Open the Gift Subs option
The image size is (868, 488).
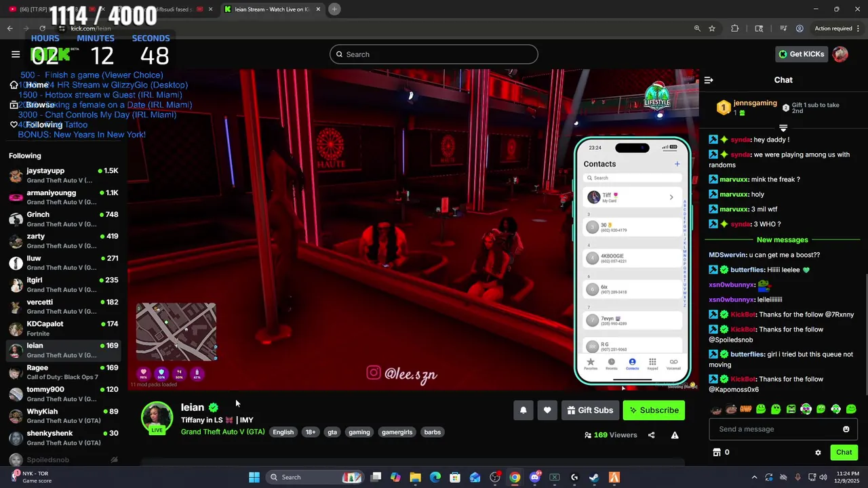590,410
